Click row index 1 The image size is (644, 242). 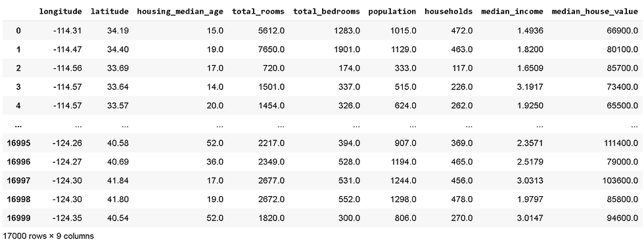[x=18, y=49]
